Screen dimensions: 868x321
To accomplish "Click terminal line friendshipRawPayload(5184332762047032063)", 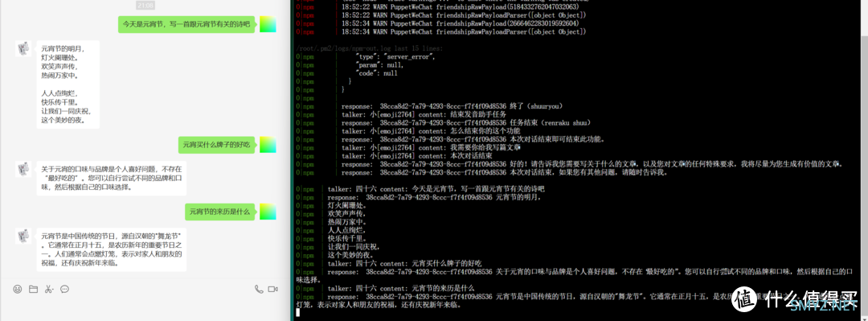I will tap(460, 6).
